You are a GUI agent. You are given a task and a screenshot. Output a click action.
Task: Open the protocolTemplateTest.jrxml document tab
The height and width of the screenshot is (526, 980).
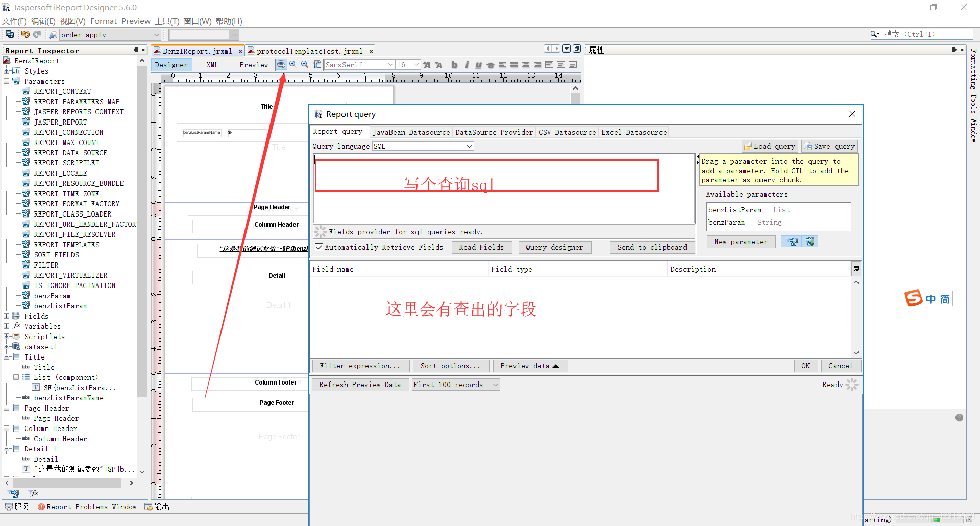tap(309, 51)
